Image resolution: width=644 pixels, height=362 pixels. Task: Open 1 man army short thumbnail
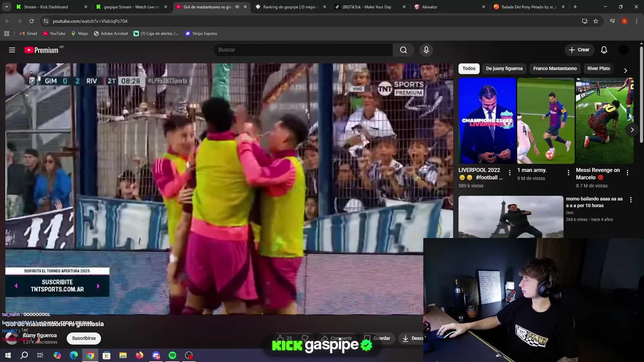click(x=546, y=121)
